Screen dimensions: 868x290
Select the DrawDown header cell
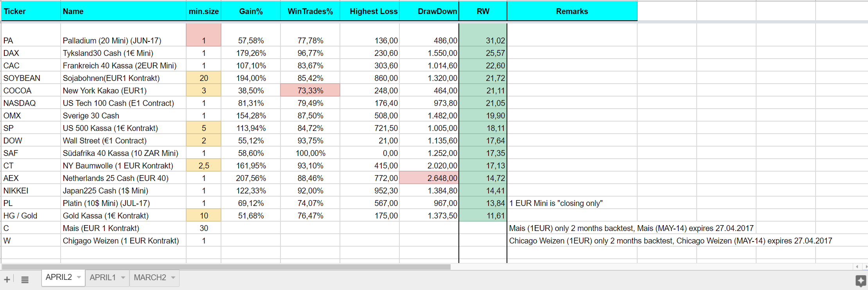[x=429, y=11]
